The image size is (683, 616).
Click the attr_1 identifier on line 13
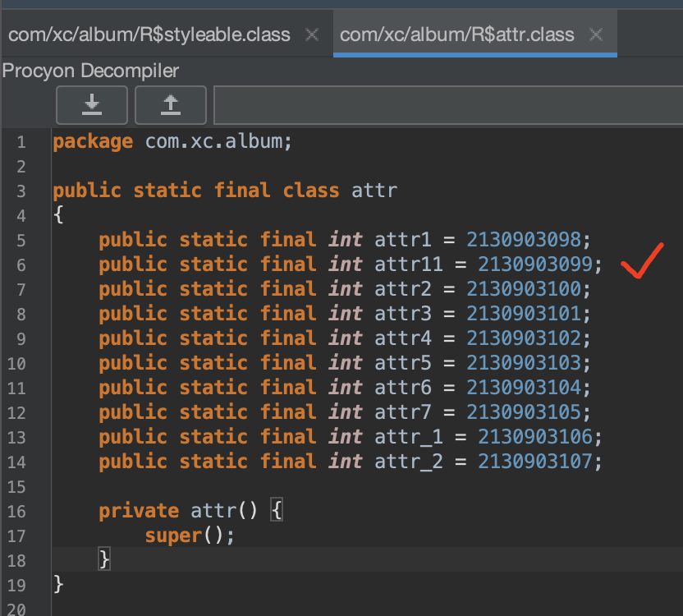coord(409,437)
